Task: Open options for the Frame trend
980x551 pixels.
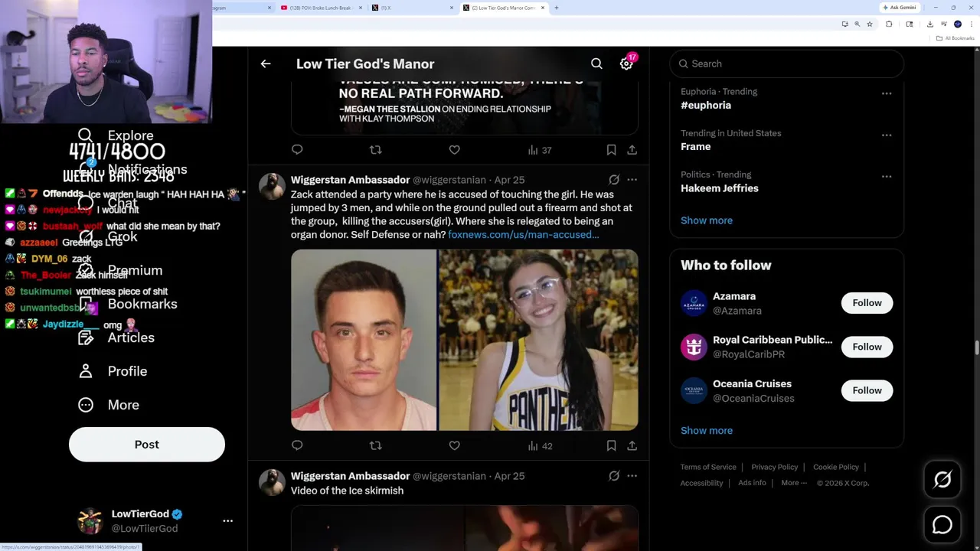Action: [x=886, y=135]
